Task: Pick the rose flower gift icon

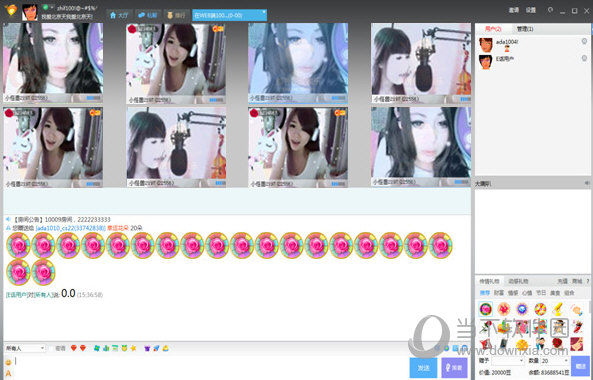Action: coord(486,309)
